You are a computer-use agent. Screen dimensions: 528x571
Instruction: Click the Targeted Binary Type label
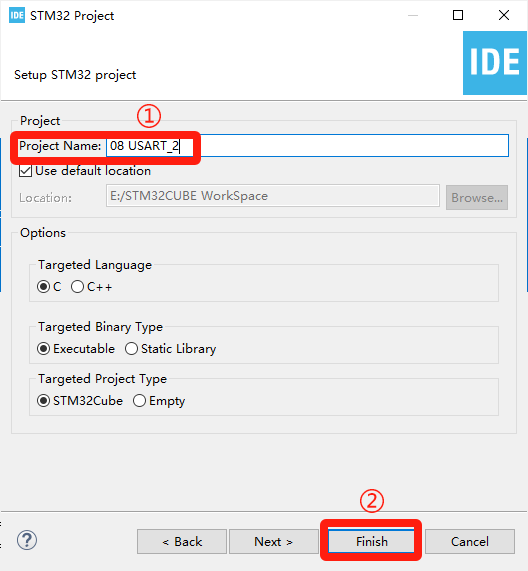101,327
